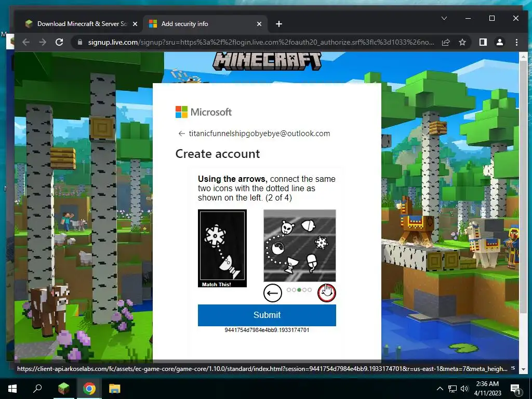
Task: Submit the puzzle answer
Action: tap(267, 315)
